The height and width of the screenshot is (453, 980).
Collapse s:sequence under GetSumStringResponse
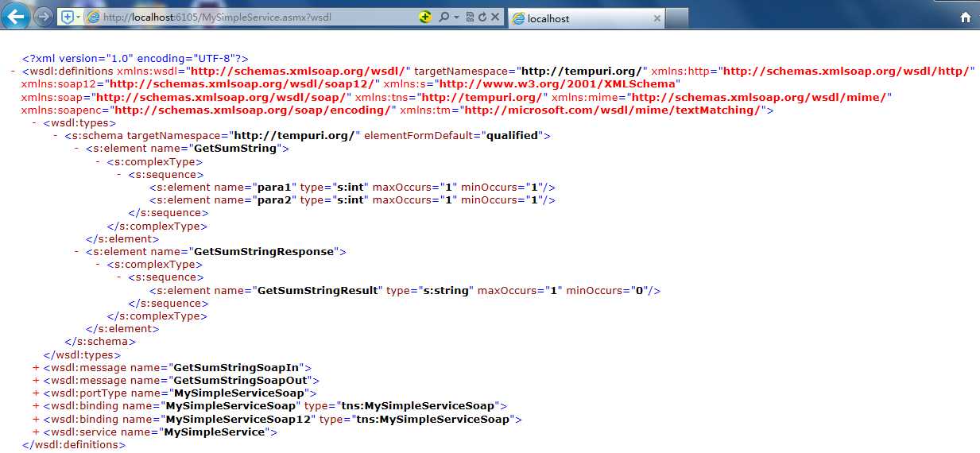120,277
